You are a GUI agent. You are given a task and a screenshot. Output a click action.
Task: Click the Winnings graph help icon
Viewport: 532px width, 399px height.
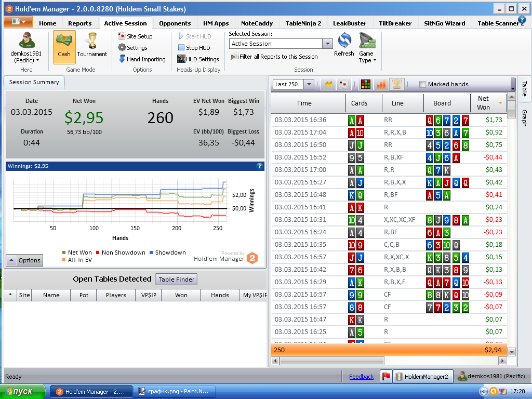click(259, 166)
